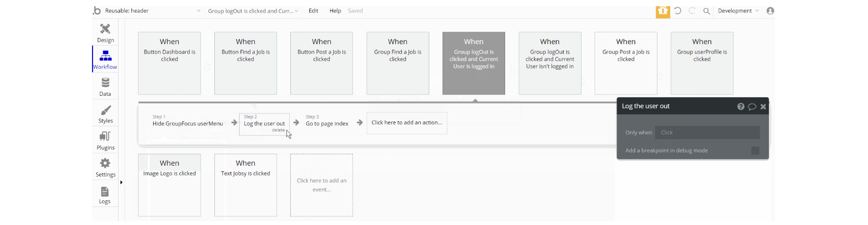This screenshot has height=225, width=868.
Task: Open the Edit menu
Action: click(x=314, y=11)
